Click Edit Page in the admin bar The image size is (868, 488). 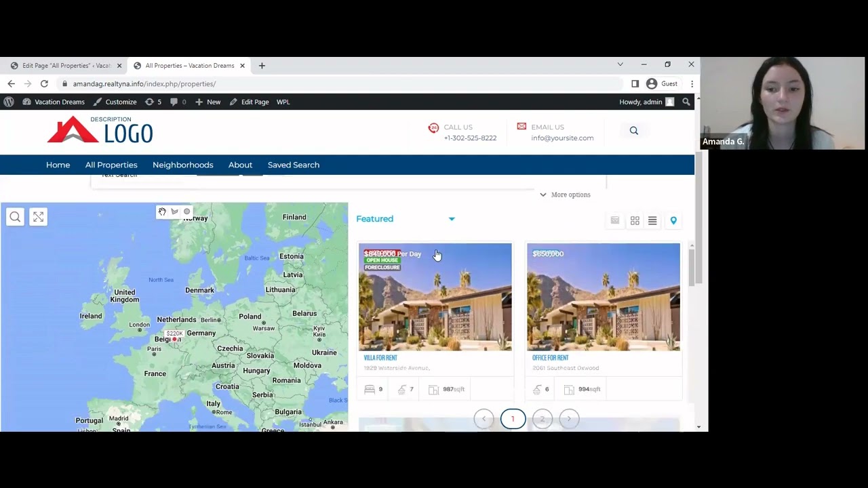249,102
